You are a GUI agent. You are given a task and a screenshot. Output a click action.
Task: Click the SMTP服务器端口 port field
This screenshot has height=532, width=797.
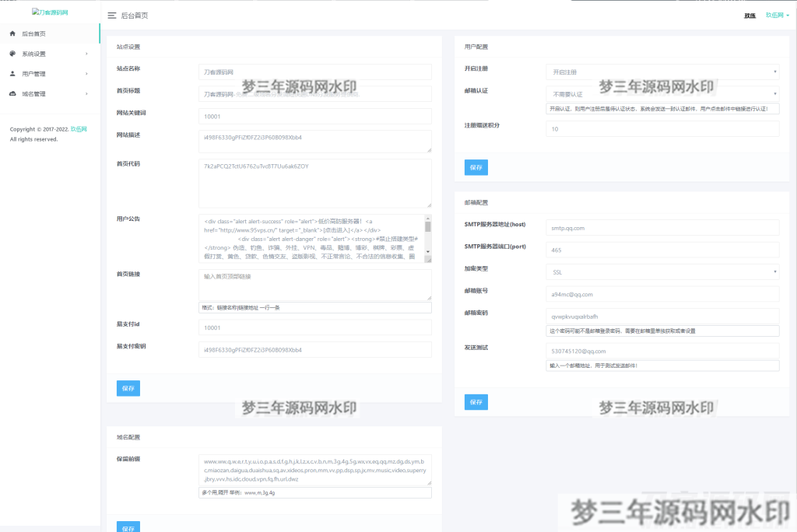662,250
